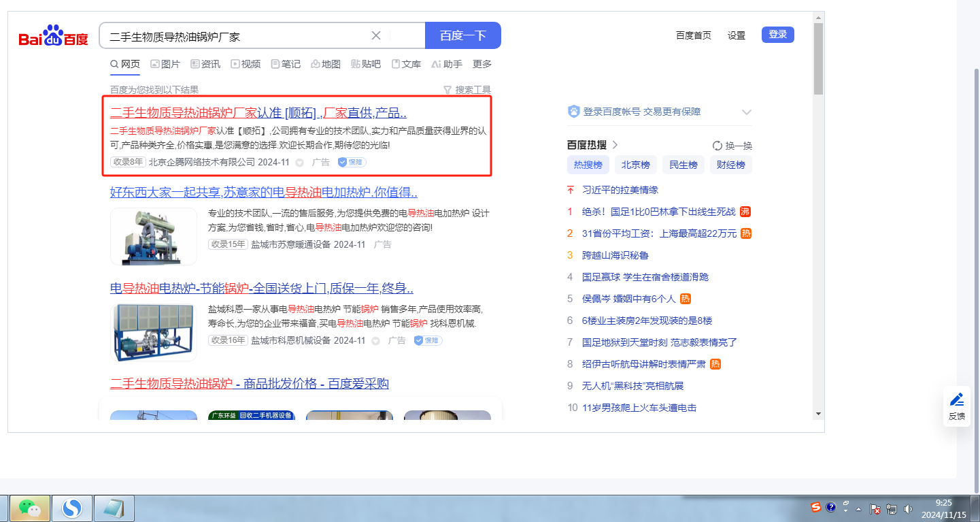Open the 百度爱采购 result link

[x=249, y=384]
